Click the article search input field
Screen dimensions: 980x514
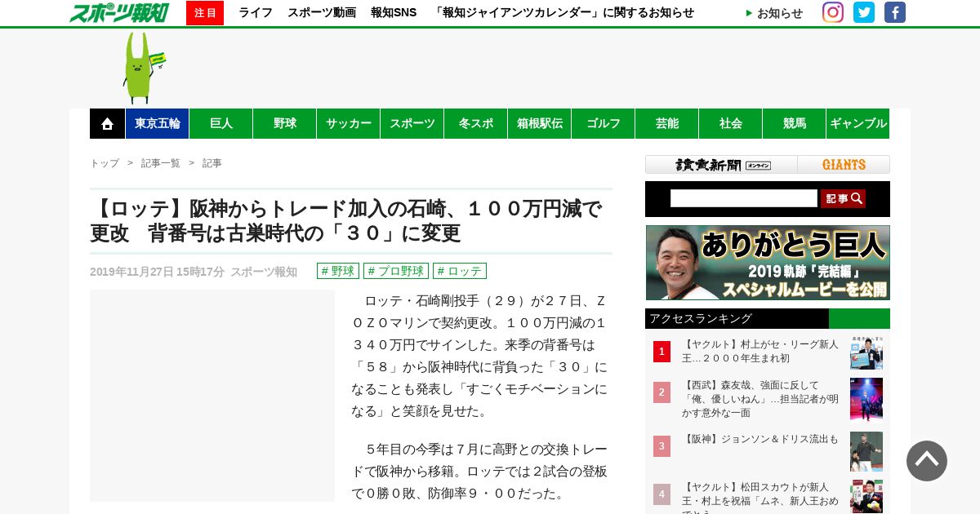(744, 198)
